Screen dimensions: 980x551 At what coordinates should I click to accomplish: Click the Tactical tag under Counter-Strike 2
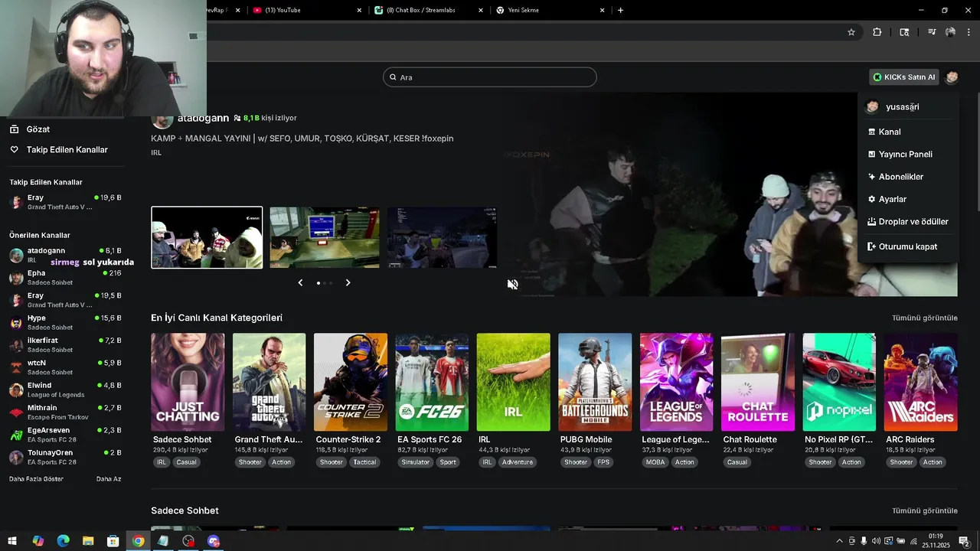[x=364, y=462]
